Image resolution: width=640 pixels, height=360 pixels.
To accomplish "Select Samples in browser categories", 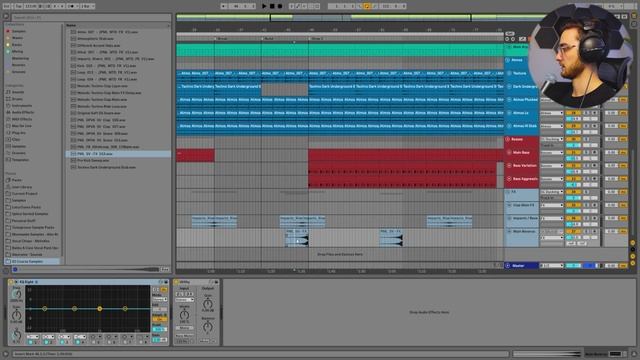I will pyautogui.click(x=18, y=146).
